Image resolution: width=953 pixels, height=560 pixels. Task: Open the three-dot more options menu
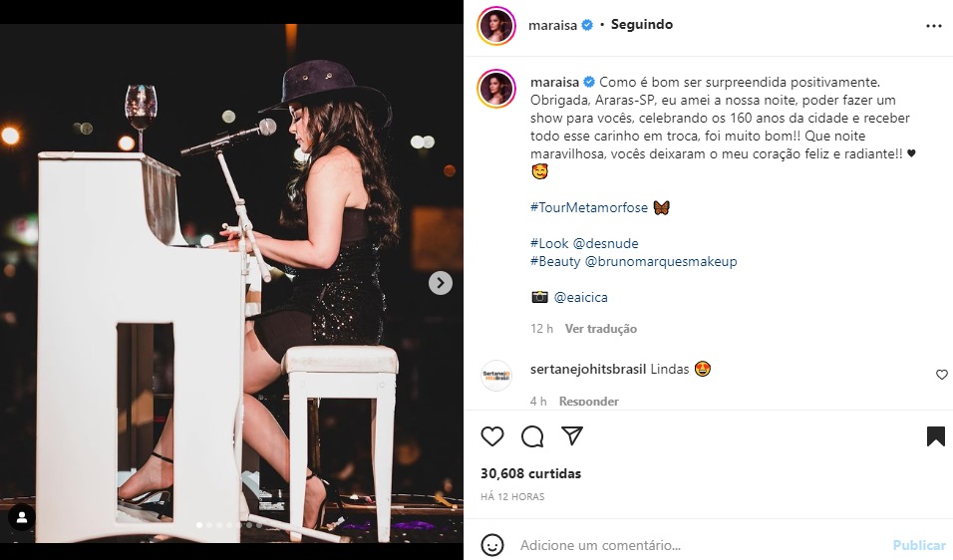click(x=933, y=25)
